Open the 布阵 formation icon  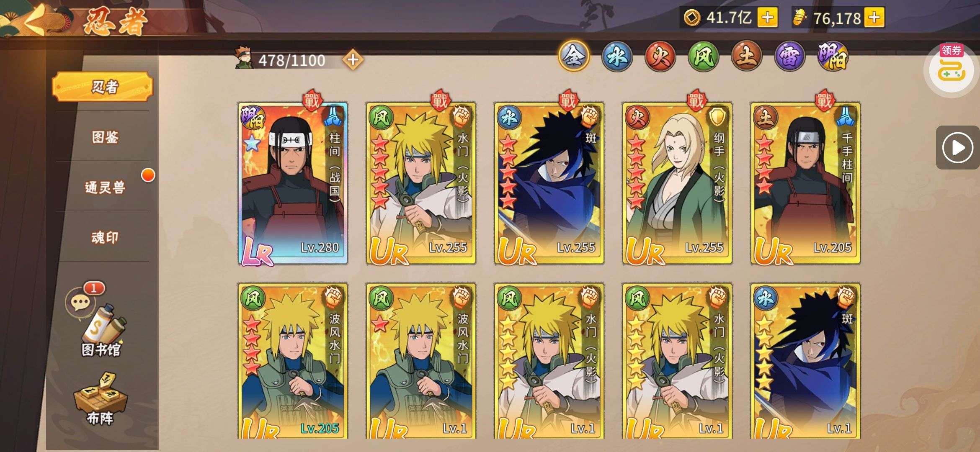coord(101,400)
